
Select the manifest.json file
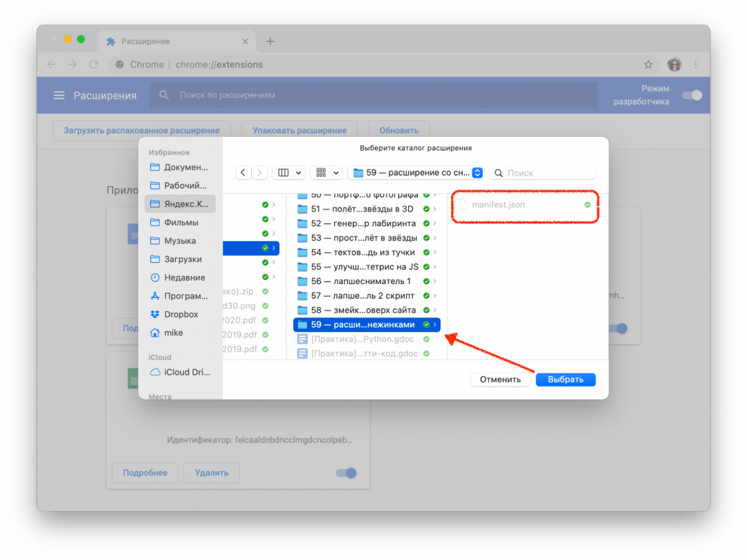coord(498,205)
